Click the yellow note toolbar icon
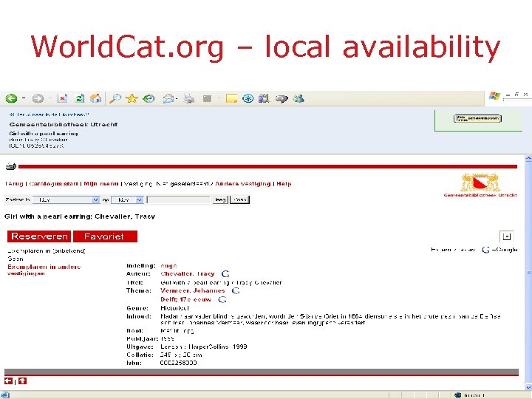 (x=231, y=98)
